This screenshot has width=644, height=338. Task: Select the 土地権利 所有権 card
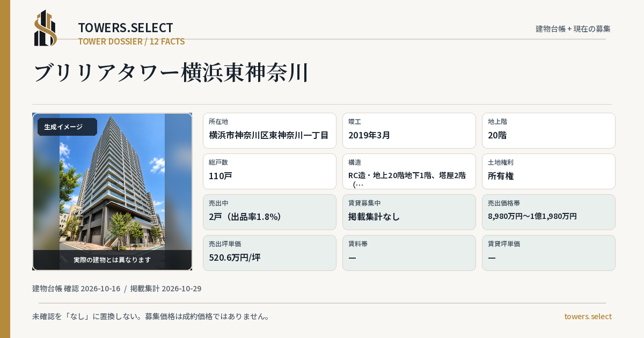pos(548,171)
